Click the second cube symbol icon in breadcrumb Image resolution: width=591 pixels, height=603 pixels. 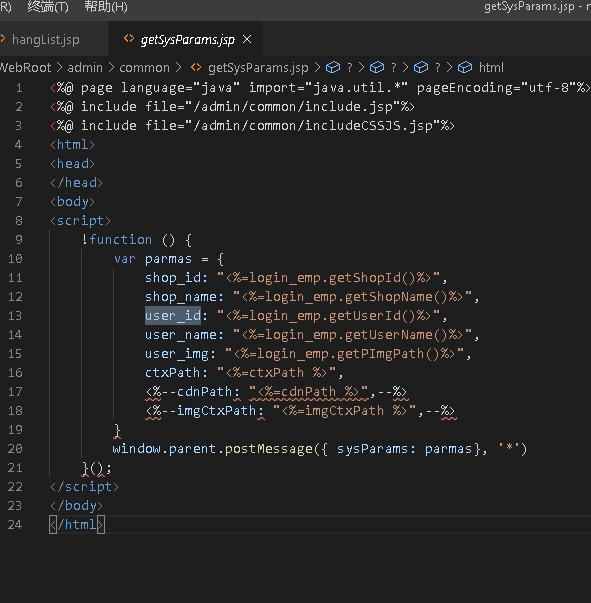tap(377, 67)
